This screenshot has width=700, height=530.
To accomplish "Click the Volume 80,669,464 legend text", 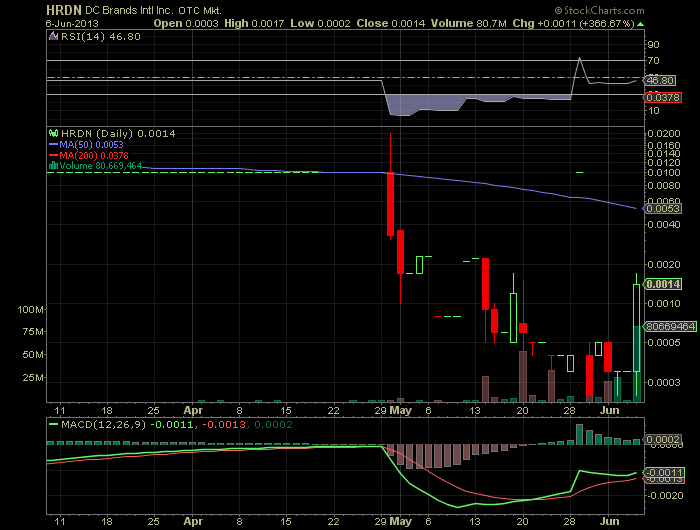I will coord(100,166).
